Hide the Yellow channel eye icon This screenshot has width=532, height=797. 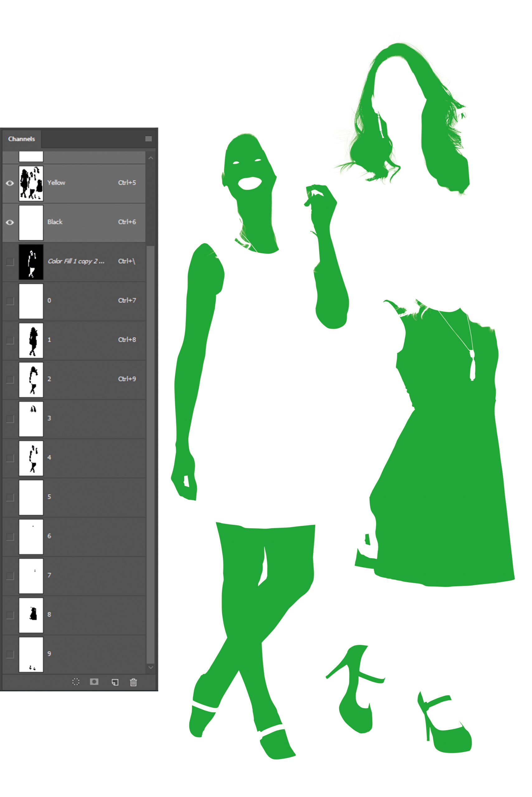pos(10,183)
